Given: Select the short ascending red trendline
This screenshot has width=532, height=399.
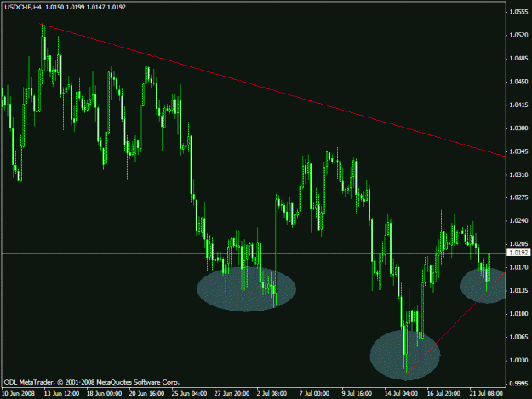Looking at the screenshot, I should [456, 322].
